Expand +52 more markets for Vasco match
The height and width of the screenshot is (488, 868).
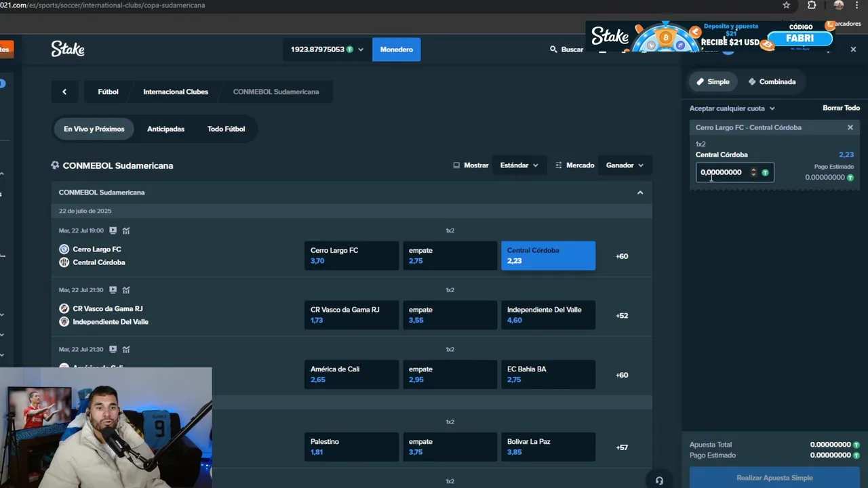(x=622, y=316)
